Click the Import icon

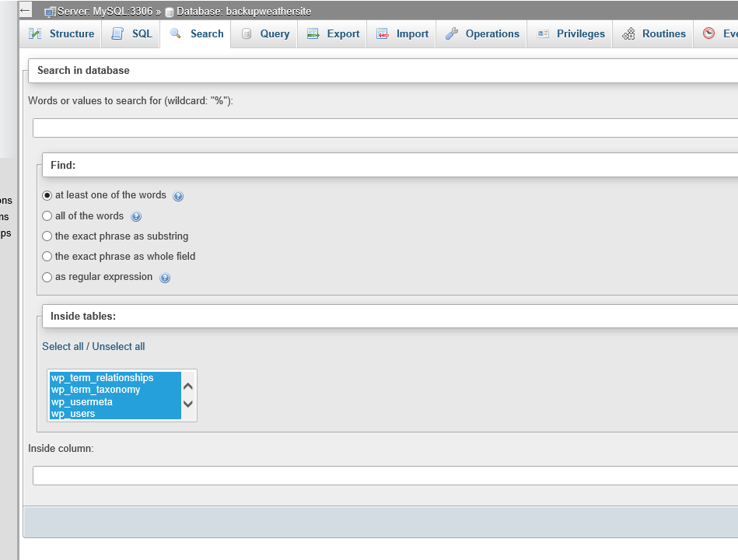(381, 33)
